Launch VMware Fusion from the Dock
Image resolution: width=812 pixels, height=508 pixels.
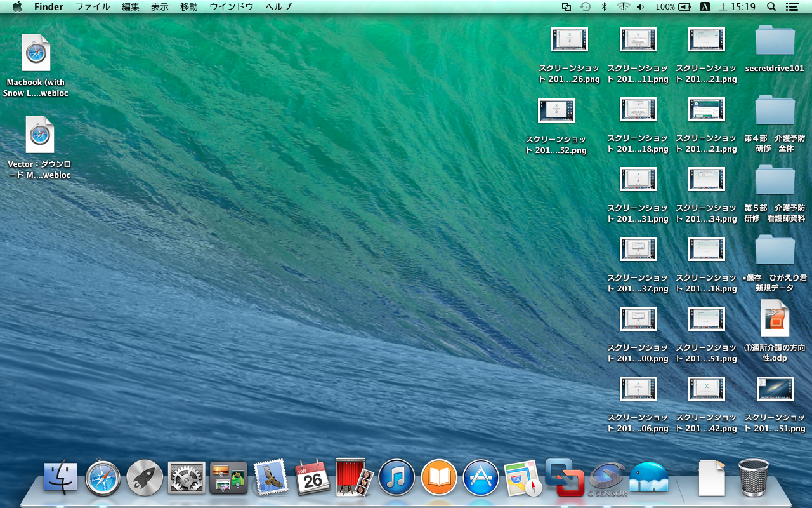point(564,478)
